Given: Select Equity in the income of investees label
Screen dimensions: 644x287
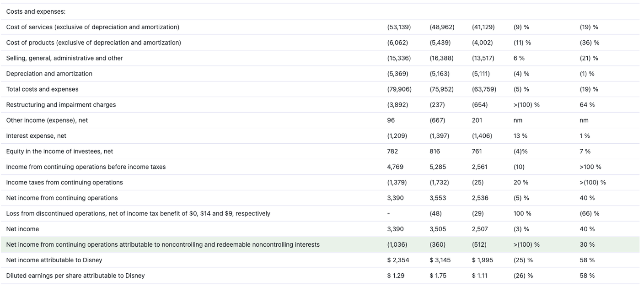Looking at the screenshot, I should (x=59, y=152).
